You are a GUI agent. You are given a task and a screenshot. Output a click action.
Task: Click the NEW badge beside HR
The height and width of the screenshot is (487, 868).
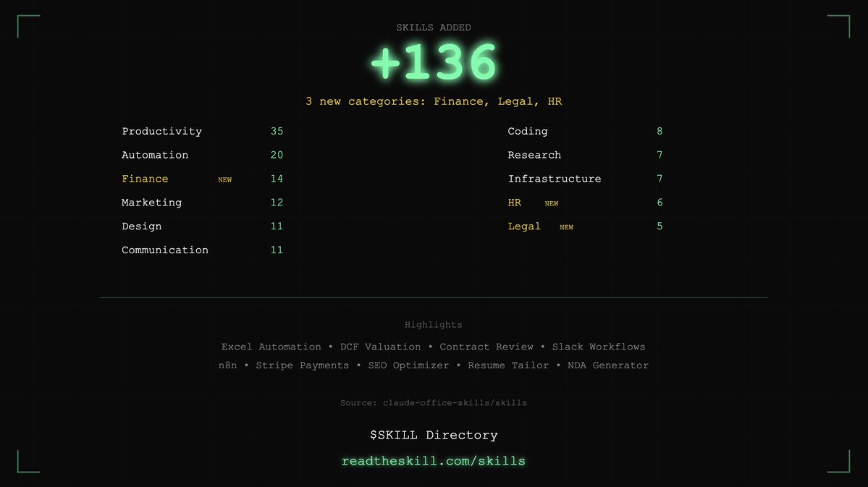pos(552,203)
